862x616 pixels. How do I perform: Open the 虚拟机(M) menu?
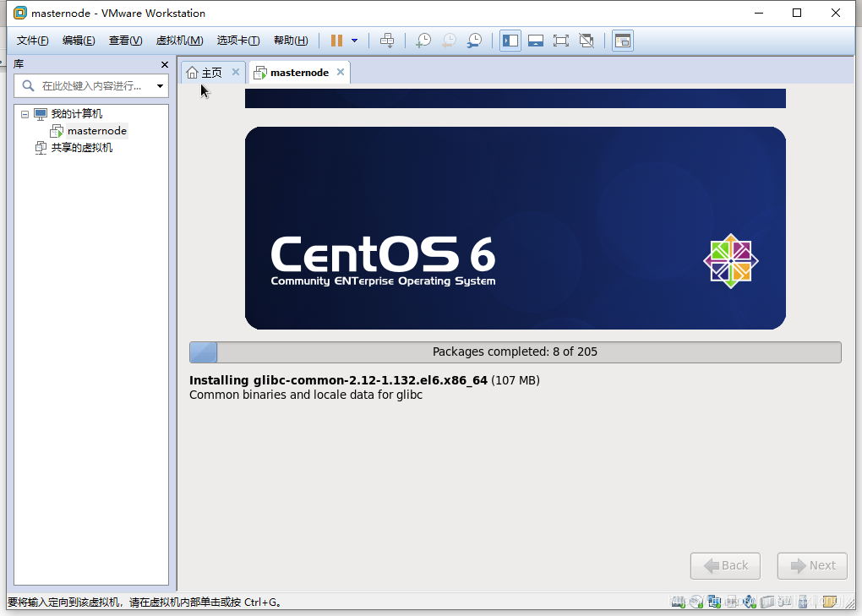(x=179, y=41)
